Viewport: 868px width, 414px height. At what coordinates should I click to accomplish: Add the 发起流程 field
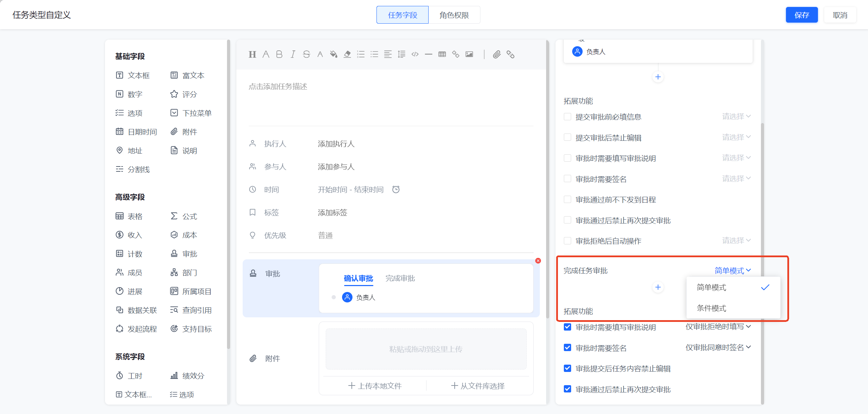click(x=136, y=329)
